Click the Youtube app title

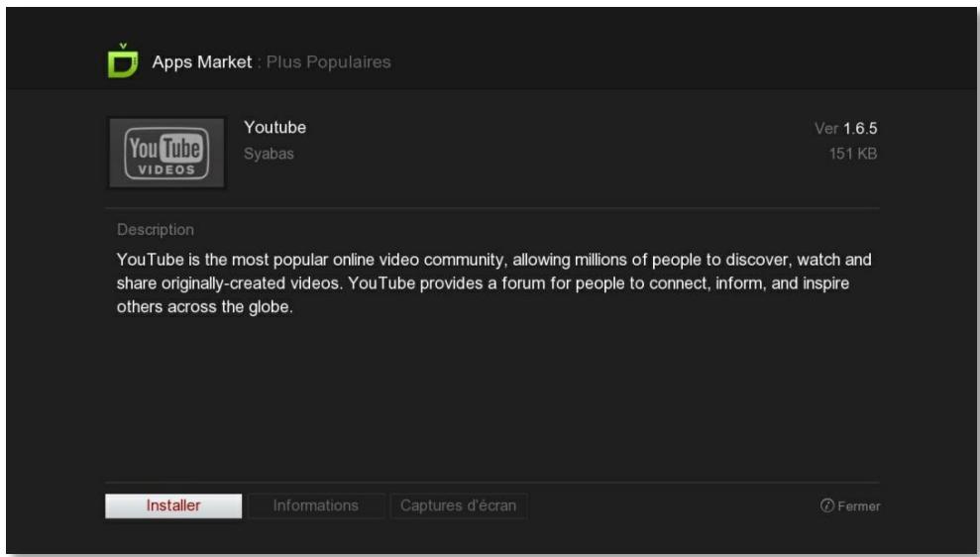click(275, 128)
